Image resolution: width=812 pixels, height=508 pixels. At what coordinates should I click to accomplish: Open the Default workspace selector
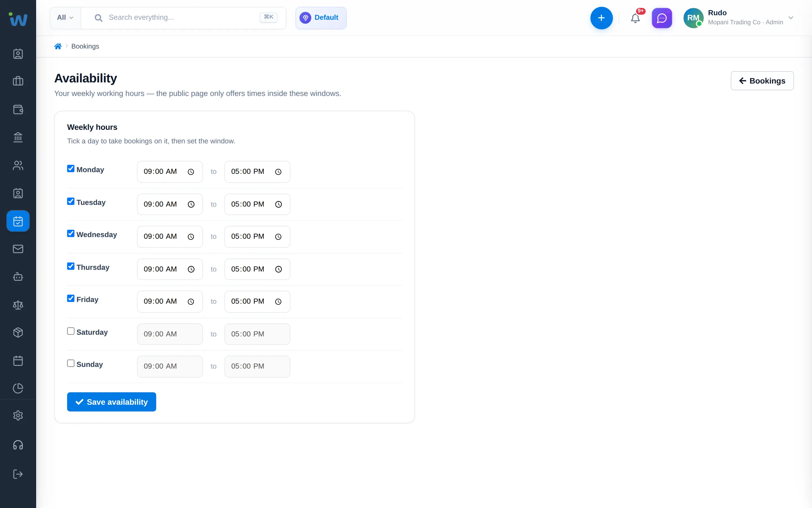click(x=321, y=18)
